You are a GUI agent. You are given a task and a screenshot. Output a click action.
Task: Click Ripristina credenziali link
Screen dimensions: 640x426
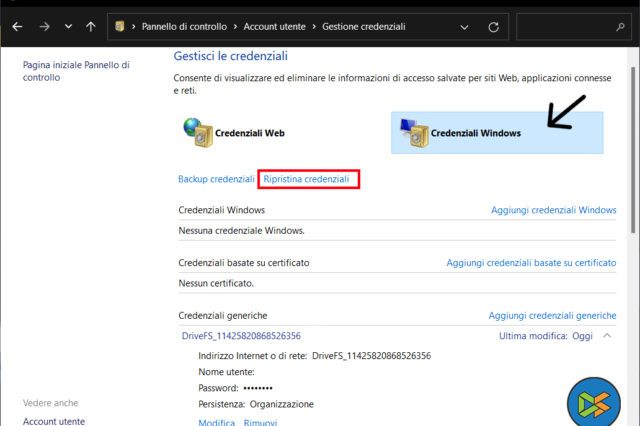pyautogui.click(x=307, y=179)
